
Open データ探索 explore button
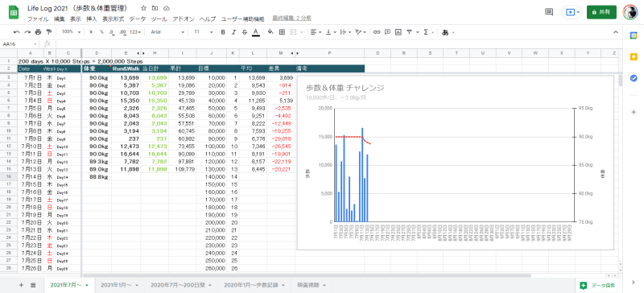click(597, 285)
